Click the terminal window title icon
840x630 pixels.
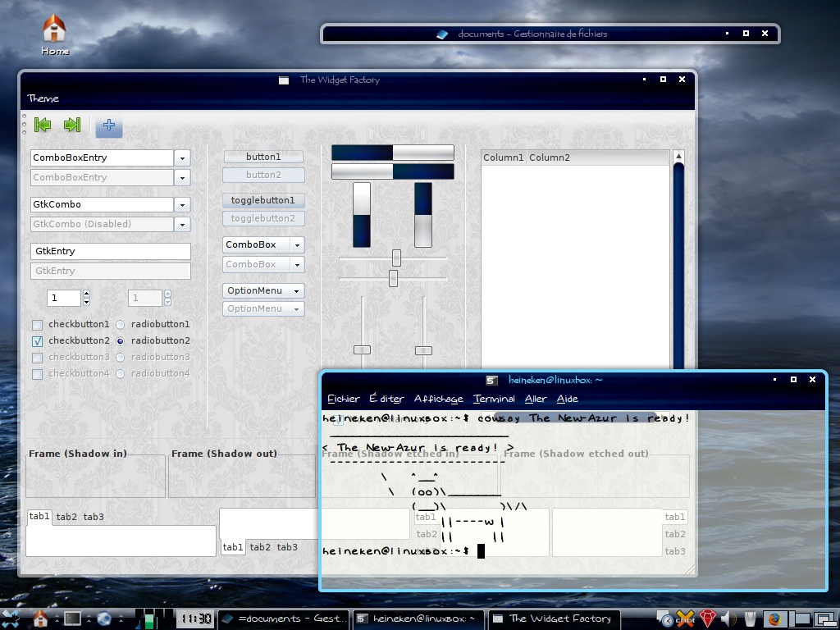(492, 381)
